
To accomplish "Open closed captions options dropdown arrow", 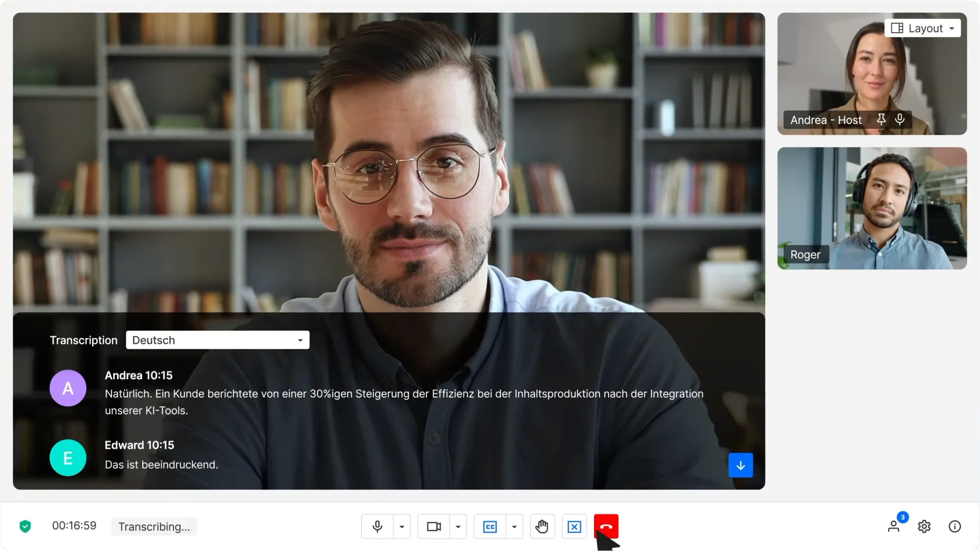I will coord(514,527).
